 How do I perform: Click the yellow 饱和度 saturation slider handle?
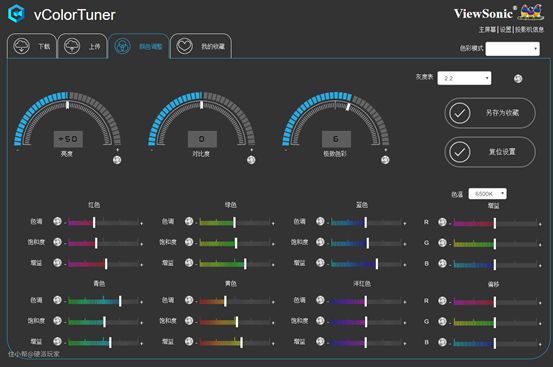pos(237,322)
